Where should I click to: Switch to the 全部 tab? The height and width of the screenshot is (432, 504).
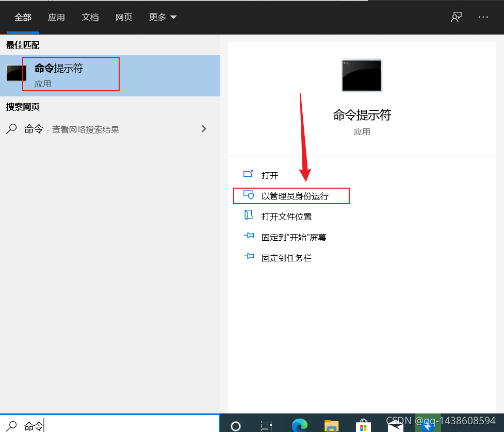click(x=23, y=18)
